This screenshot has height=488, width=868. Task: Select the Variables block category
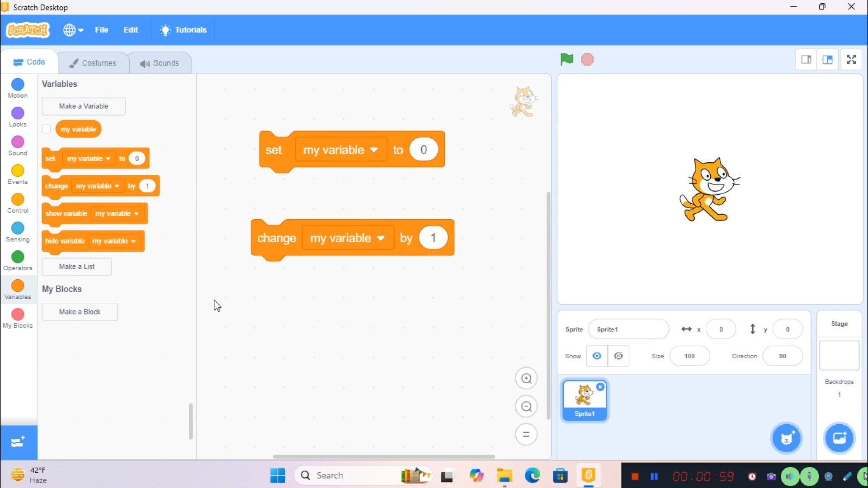[18, 290]
